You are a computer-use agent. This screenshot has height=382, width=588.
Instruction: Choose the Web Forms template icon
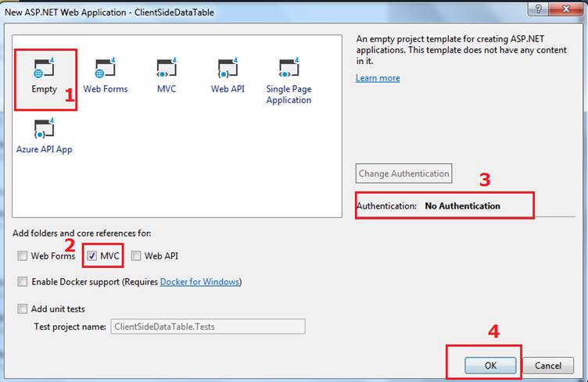106,68
